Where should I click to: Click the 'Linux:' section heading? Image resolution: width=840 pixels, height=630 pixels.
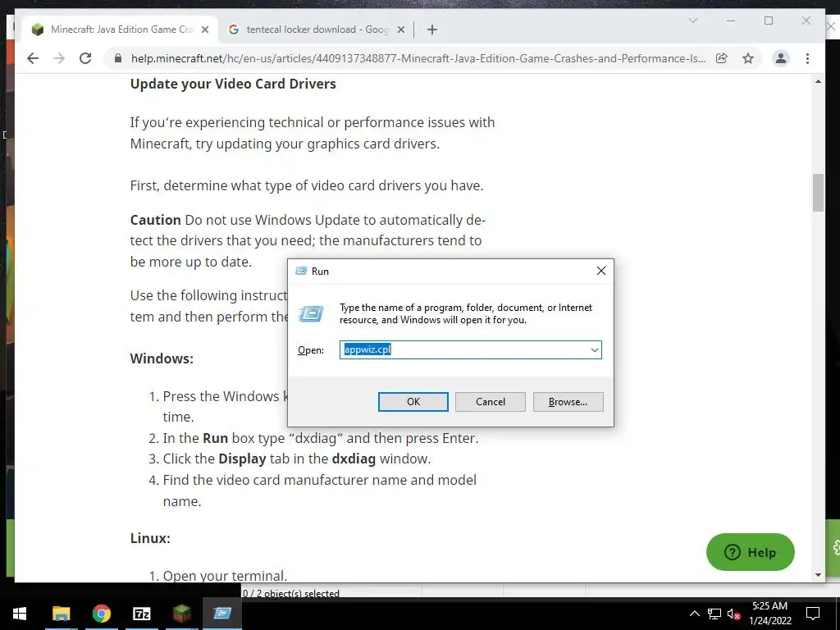[150, 538]
